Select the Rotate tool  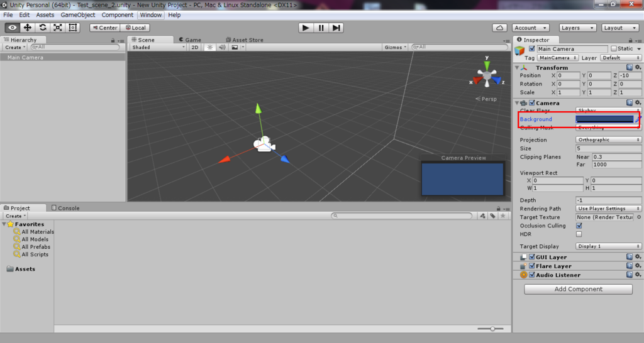tap(43, 28)
